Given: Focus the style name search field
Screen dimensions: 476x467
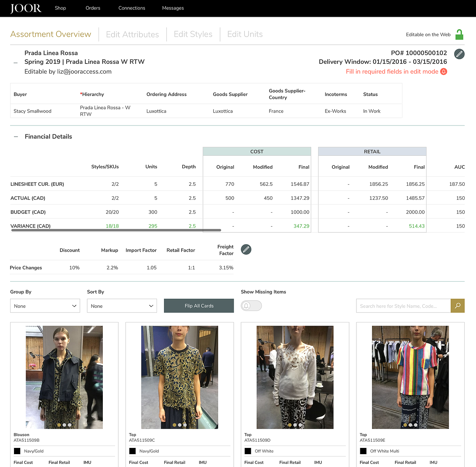Looking at the screenshot, I should click(404, 306).
